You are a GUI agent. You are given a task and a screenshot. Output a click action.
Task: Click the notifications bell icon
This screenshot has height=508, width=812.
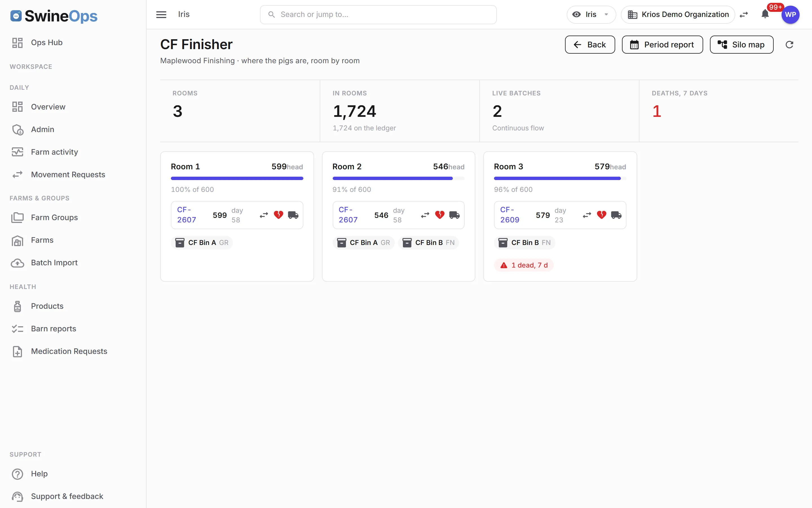(x=765, y=14)
